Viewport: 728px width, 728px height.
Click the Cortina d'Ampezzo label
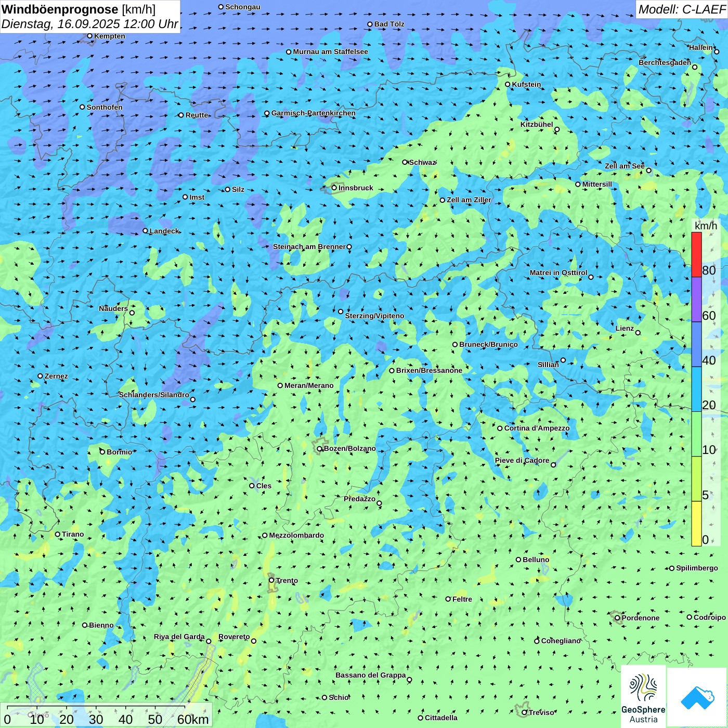pos(537,428)
